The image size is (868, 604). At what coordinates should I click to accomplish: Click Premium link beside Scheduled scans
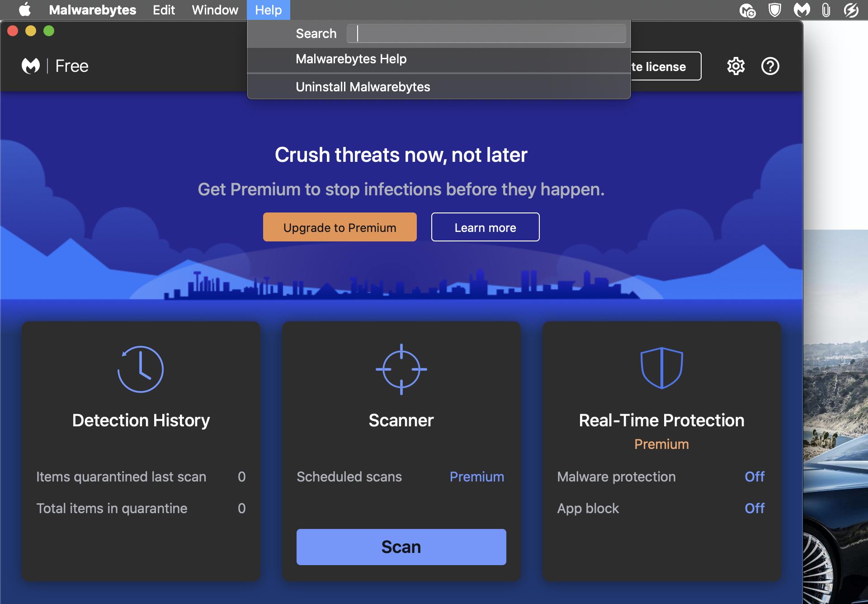point(476,477)
